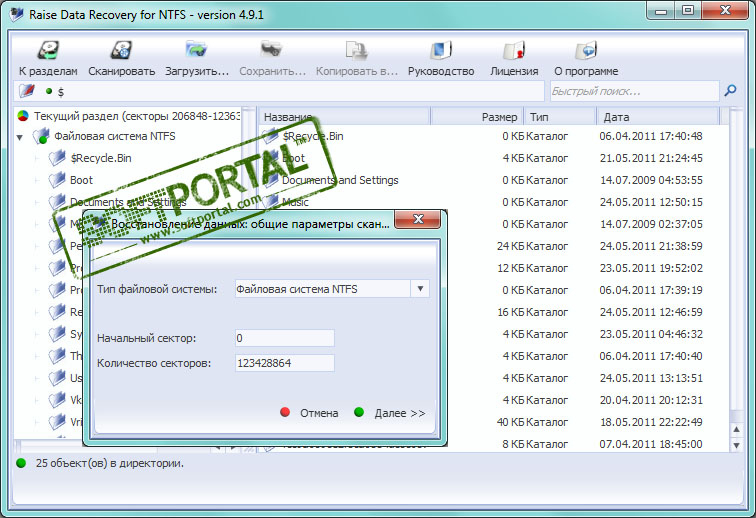
Task: Select the $Recycle.Bin row in file list
Action: [493, 136]
